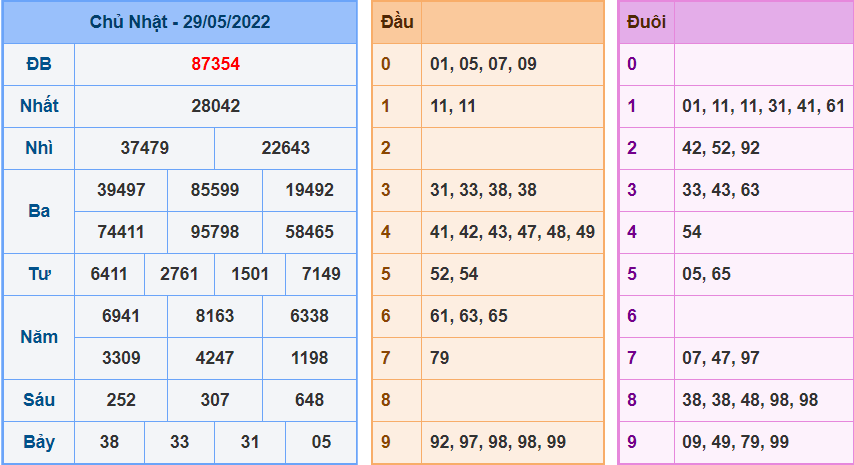Image resolution: width=854 pixels, height=465 pixels.
Task: Click the Ba prize number 85599
Action: [x=215, y=189]
